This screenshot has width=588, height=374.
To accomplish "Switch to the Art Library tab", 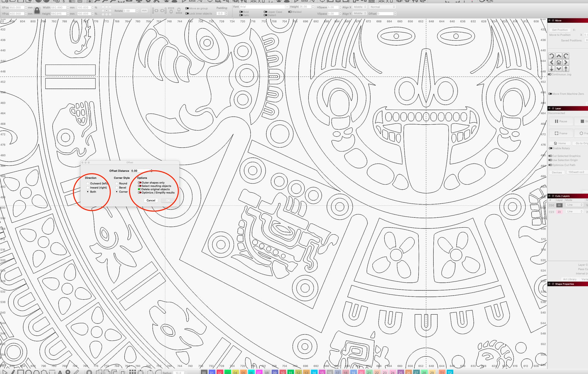I will click(570, 279).
